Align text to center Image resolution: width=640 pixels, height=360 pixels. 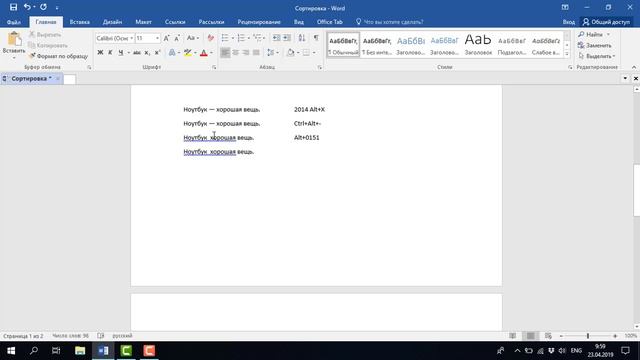236,53
